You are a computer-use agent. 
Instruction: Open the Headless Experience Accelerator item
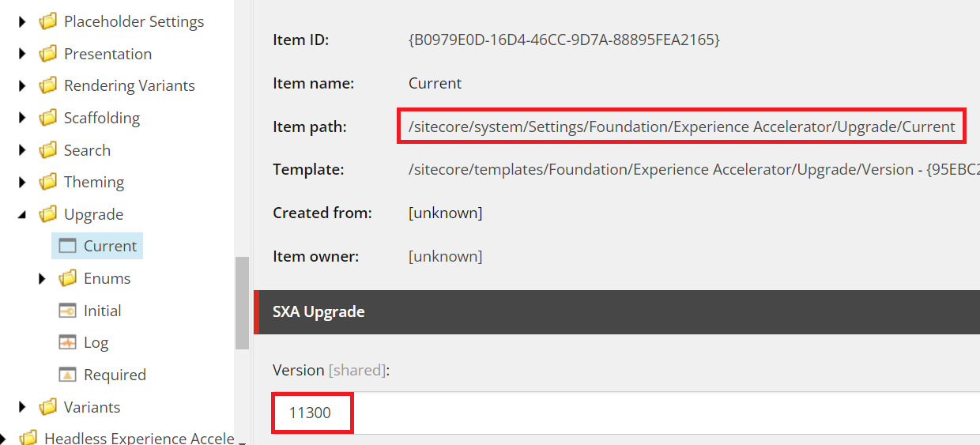138,438
